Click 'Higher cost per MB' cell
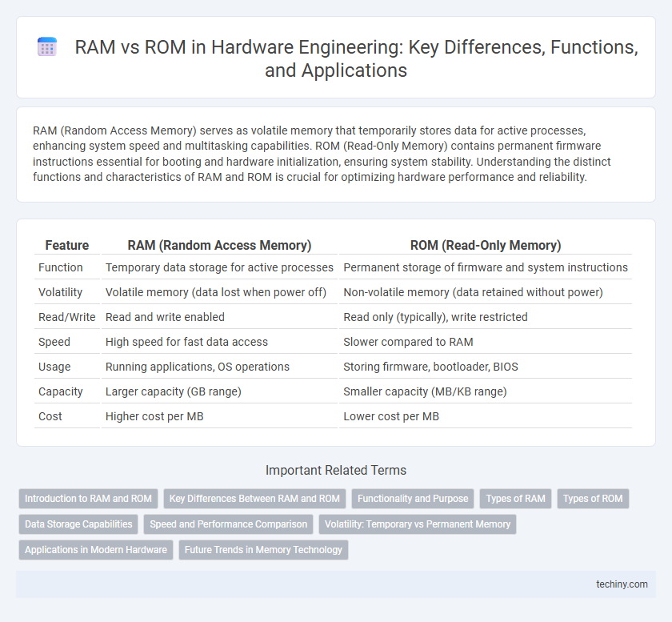Image resolution: width=672 pixels, height=622 pixels. coord(219,416)
